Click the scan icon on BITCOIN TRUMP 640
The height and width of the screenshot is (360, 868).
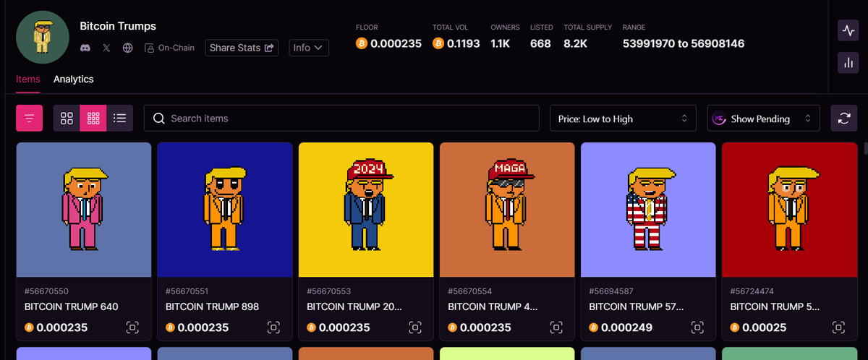[132, 327]
